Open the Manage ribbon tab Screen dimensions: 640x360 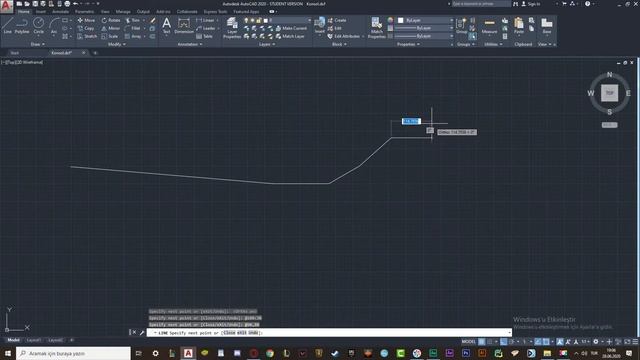[x=123, y=11]
